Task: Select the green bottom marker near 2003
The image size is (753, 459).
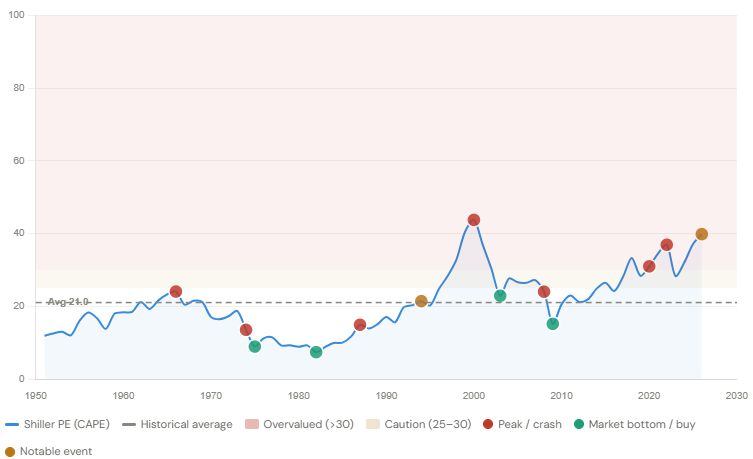Action: pyautogui.click(x=500, y=296)
